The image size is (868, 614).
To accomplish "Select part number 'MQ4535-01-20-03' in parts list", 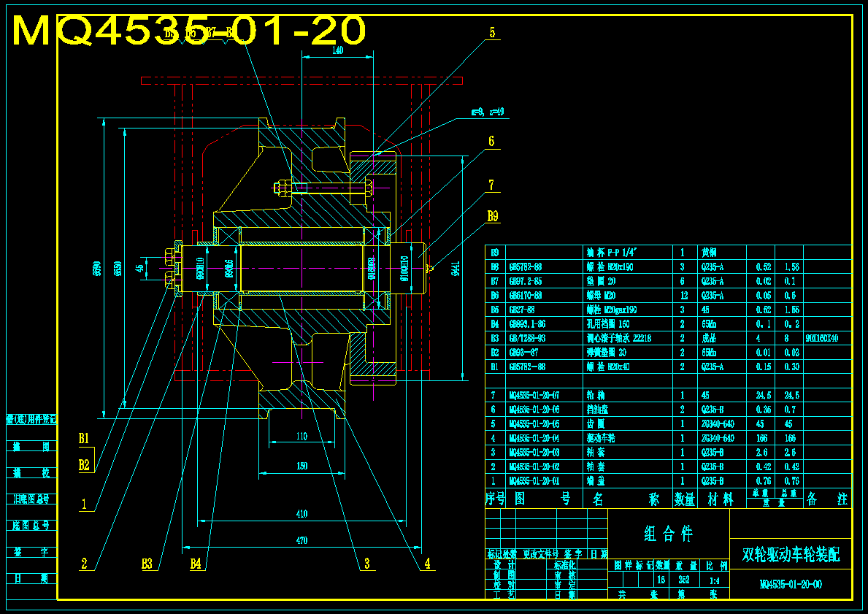I will [534, 453].
